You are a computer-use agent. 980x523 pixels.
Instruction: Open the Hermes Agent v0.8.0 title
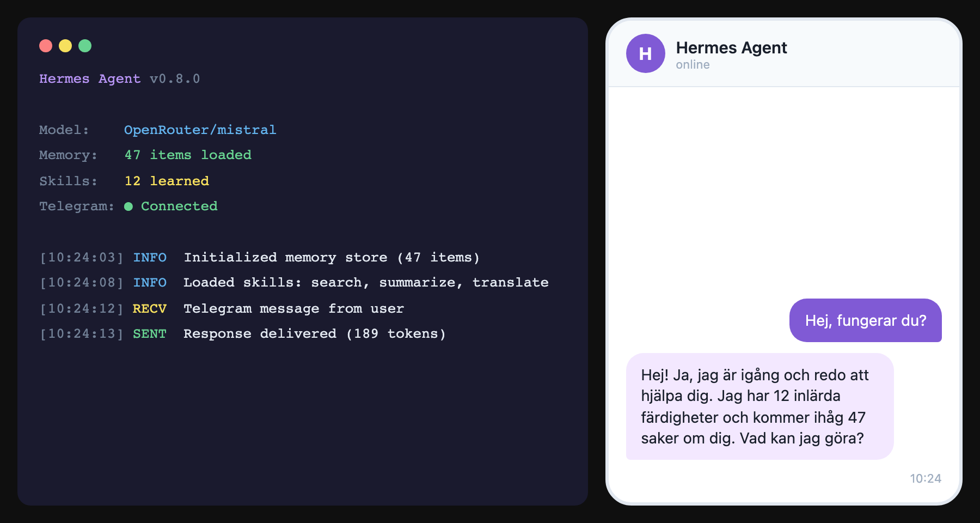click(120, 78)
